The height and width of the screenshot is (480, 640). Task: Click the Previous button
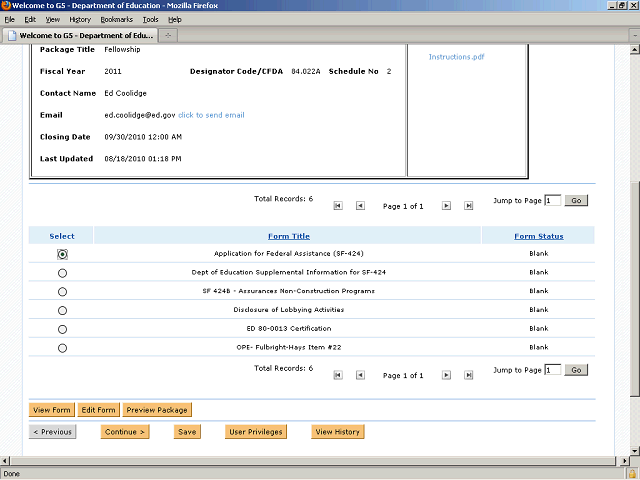pyautogui.click(x=52, y=432)
